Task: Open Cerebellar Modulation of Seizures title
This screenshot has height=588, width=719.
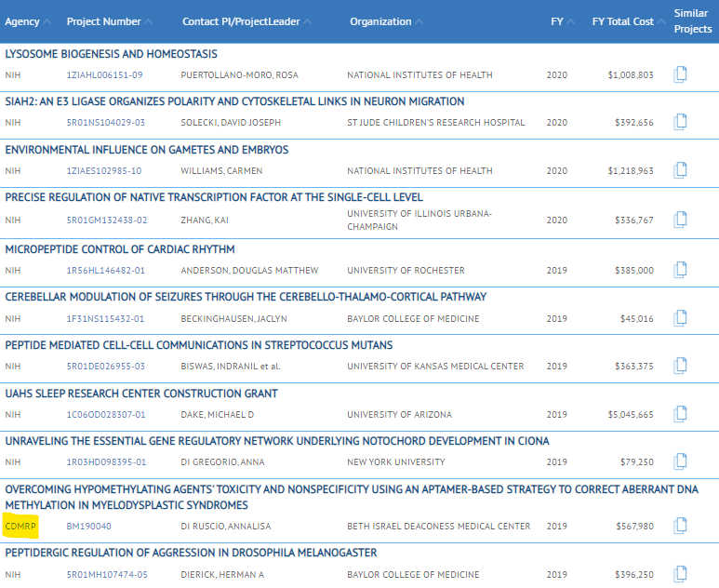Action: click(x=246, y=297)
